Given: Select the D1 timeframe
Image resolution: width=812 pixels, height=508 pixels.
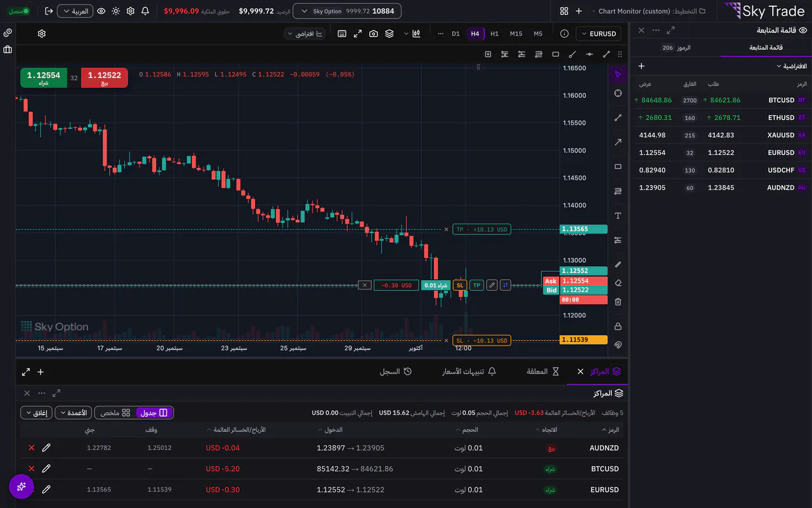Looking at the screenshot, I should click(x=455, y=34).
